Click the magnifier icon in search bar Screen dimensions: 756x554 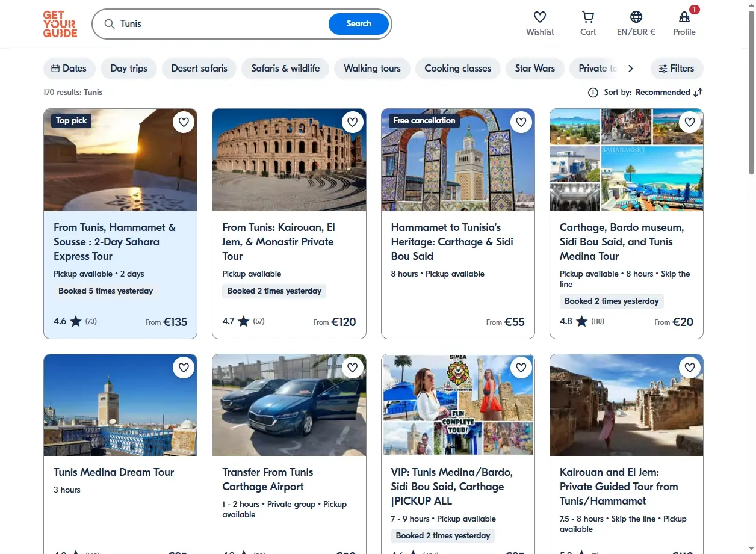click(x=110, y=24)
